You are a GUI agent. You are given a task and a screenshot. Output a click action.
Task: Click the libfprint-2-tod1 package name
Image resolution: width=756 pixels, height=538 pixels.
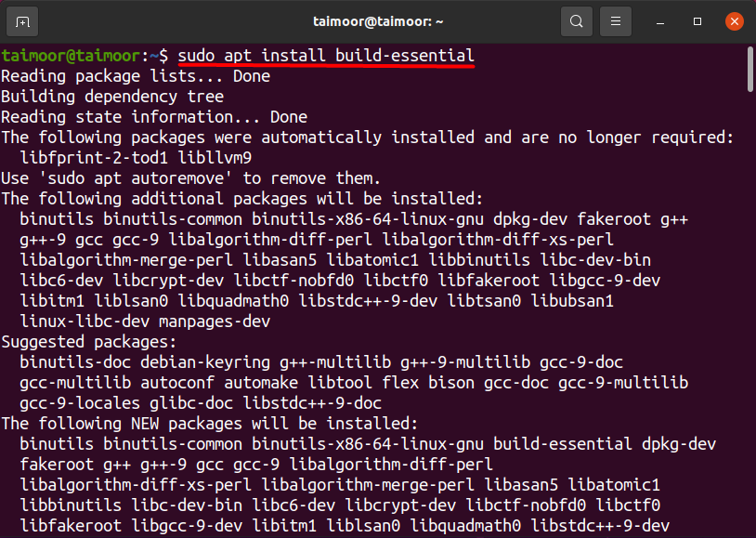[x=94, y=158]
